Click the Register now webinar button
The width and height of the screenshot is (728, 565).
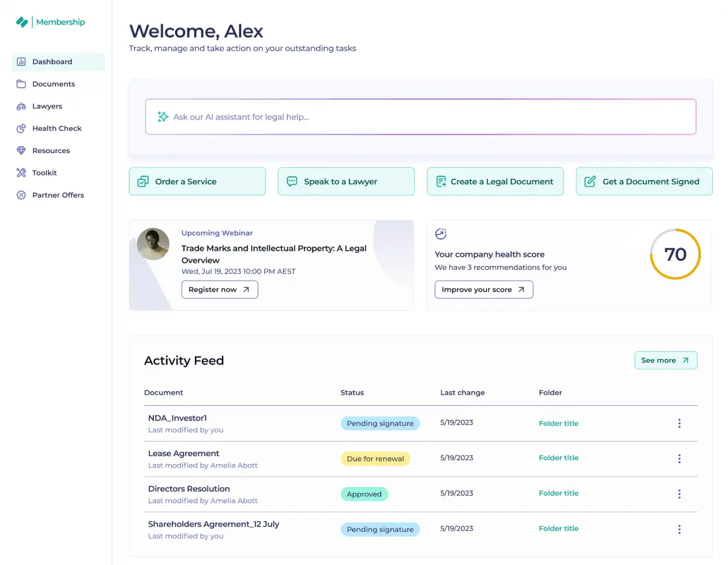click(219, 289)
